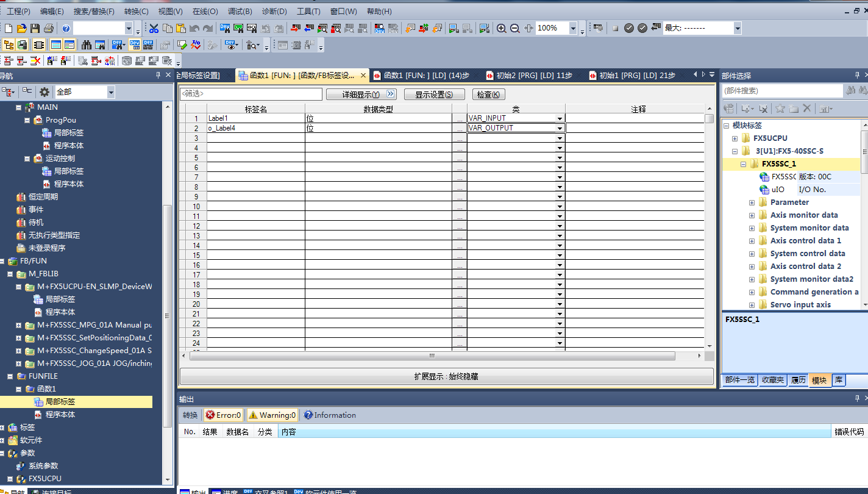Click the Save project icon

(35, 28)
